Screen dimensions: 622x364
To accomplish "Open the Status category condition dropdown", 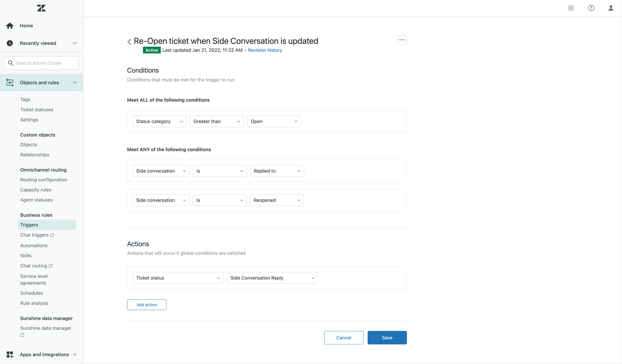I will pyautogui.click(x=159, y=122).
